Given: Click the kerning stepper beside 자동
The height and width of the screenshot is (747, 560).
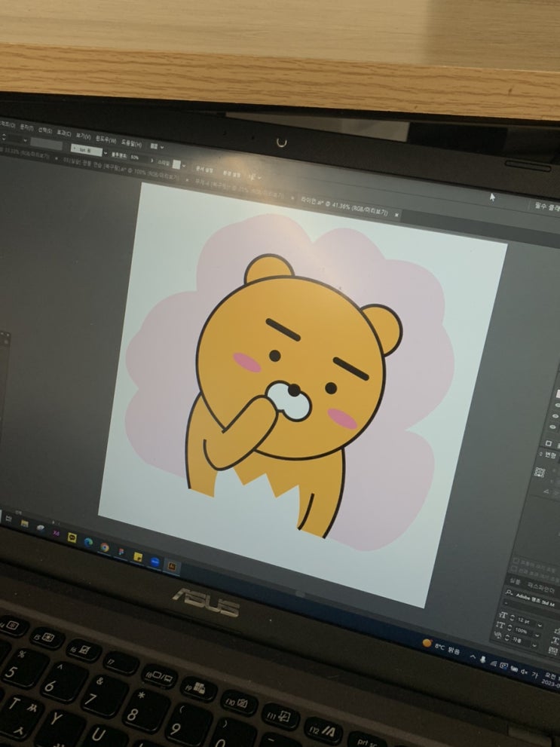Looking at the screenshot, I should pos(507,638).
